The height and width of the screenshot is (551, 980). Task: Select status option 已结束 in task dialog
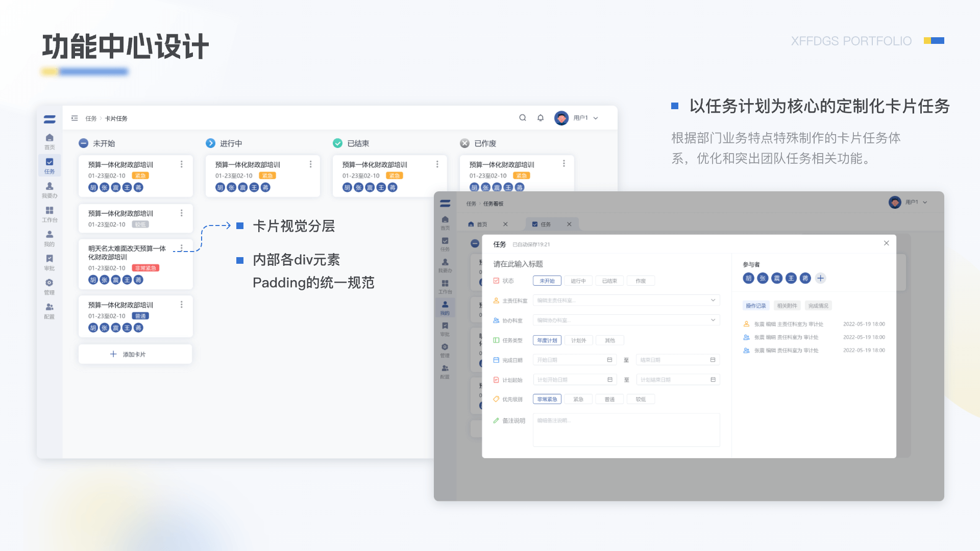tap(609, 281)
